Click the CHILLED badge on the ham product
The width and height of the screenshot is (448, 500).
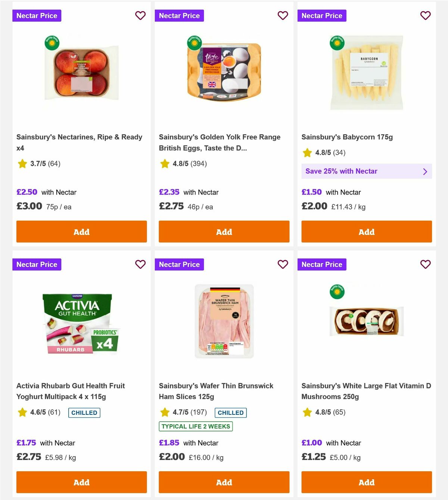(x=231, y=413)
